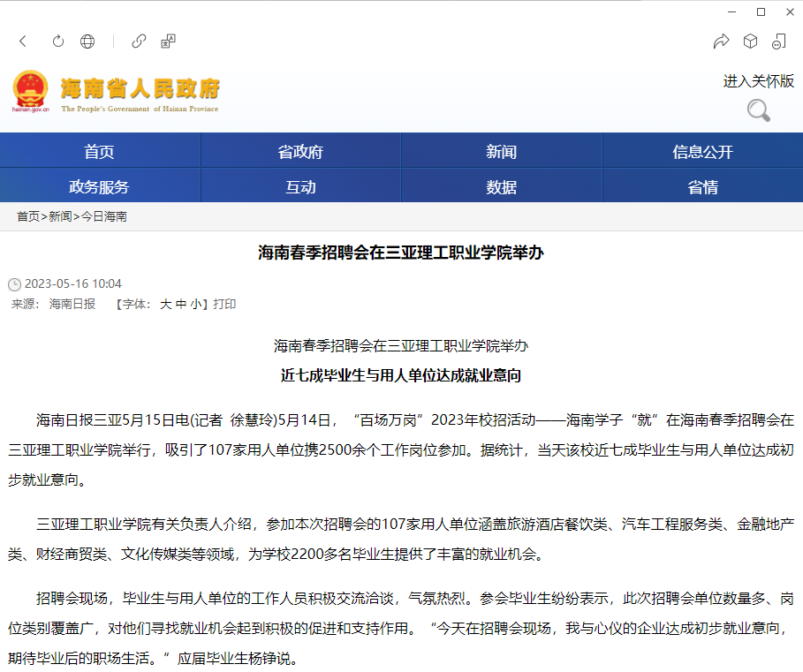Open 政务服务 from navigation bar
This screenshot has height=672, width=803.
pos(100,186)
